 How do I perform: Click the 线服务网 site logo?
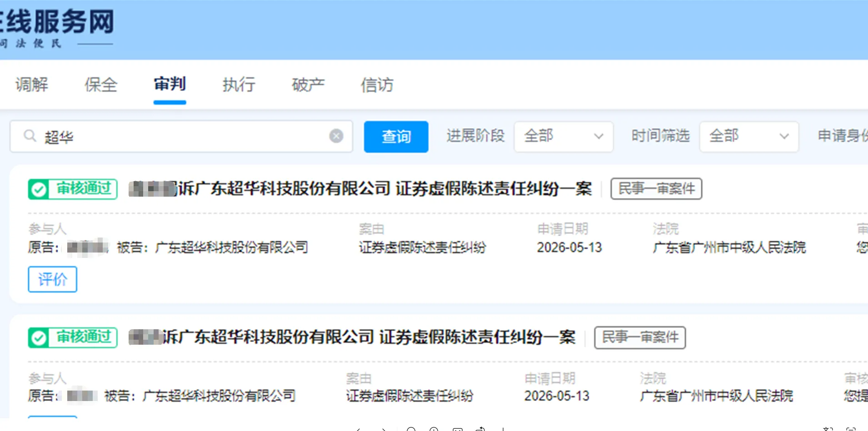tap(57, 27)
